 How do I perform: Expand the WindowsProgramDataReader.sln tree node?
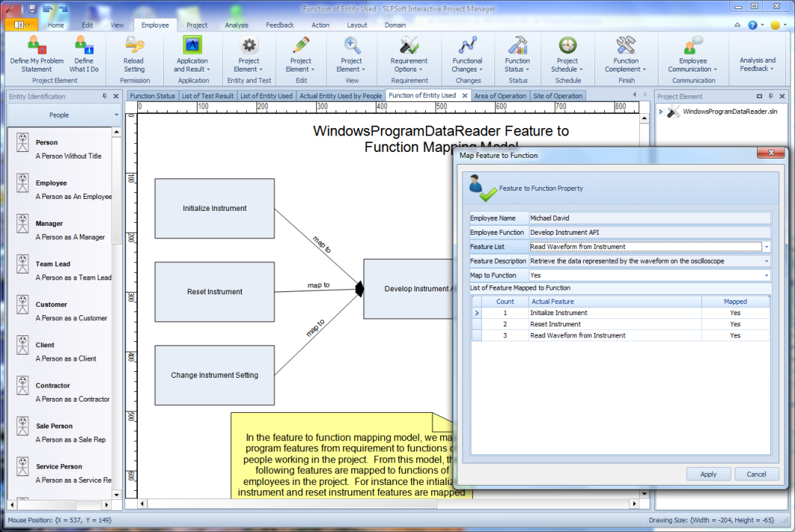[661, 112]
